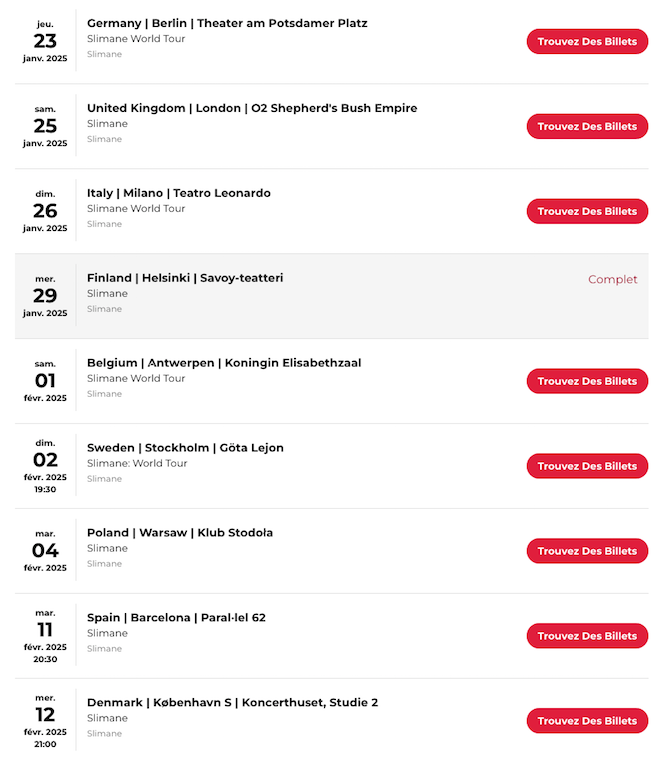Open the Belgium Antwerpen event title
The image size is (665, 765).
tap(224, 362)
